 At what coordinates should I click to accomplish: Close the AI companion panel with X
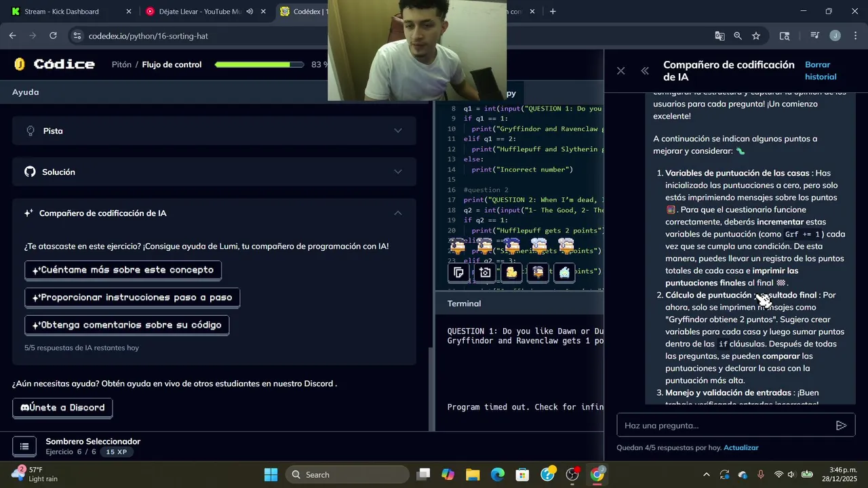point(620,70)
